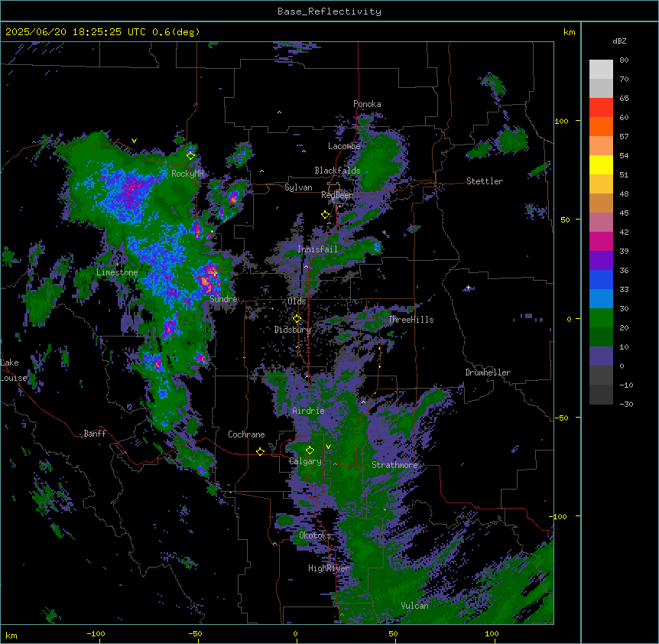The width and height of the screenshot is (659, 644).
Task: Click the magenta storm cell northwest of RockyMH
Action: [x=134, y=188]
